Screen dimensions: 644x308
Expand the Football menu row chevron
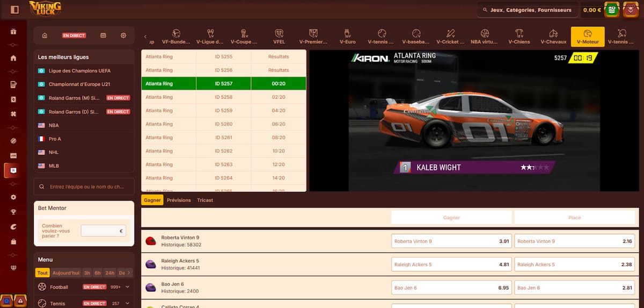point(128,287)
